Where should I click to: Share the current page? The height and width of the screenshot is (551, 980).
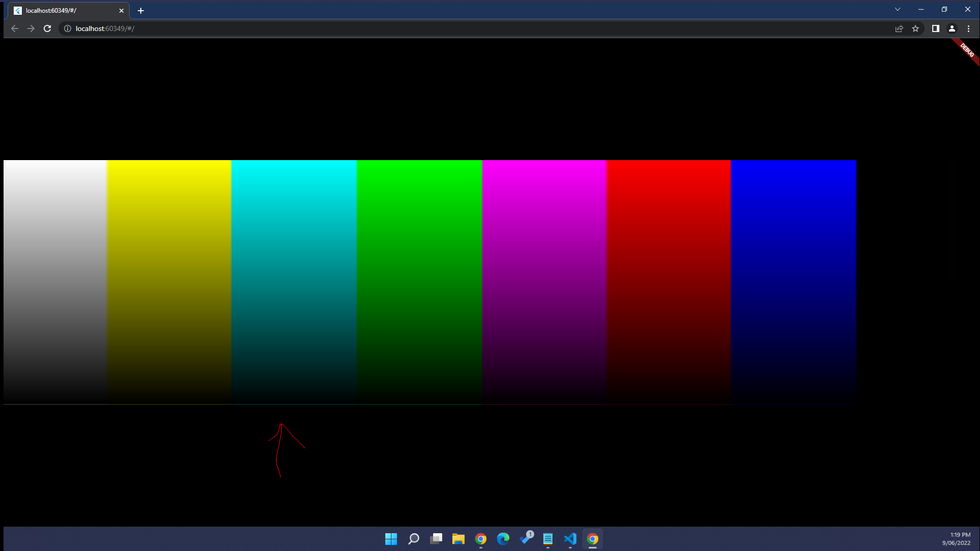point(899,28)
